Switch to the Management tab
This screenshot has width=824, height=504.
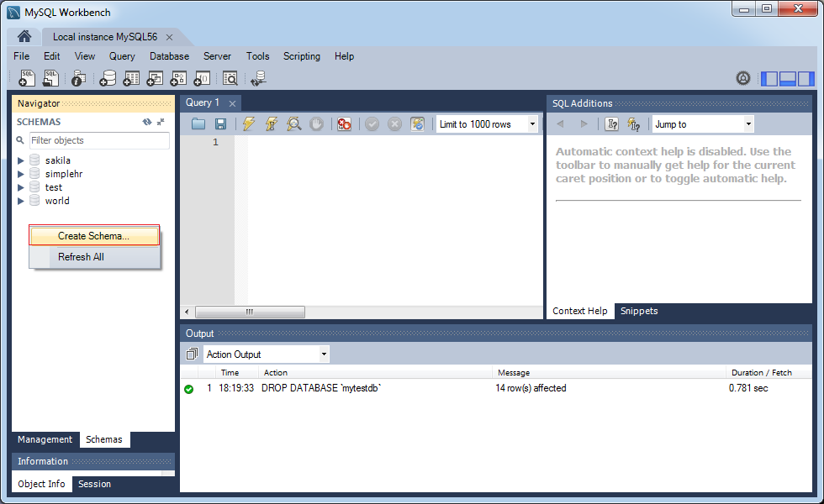click(x=45, y=439)
